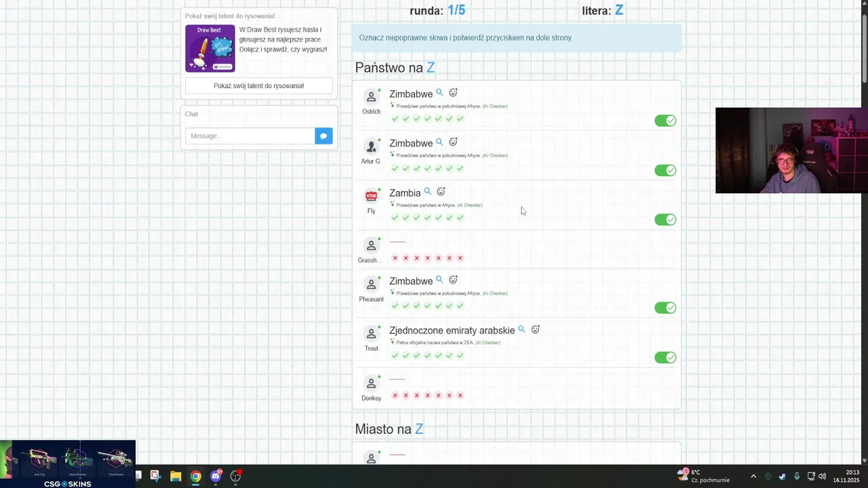Click Grassh... player avatar
The image size is (868, 488).
pos(371,245)
